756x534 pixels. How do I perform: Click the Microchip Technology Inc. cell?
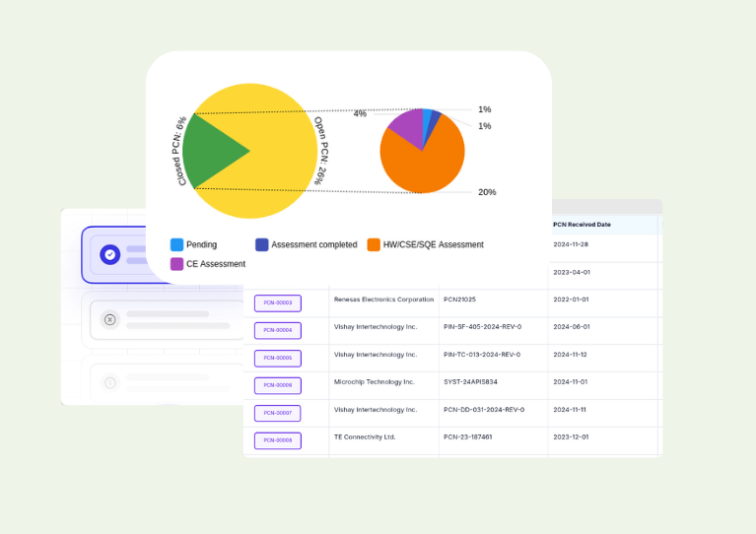(x=375, y=382)
